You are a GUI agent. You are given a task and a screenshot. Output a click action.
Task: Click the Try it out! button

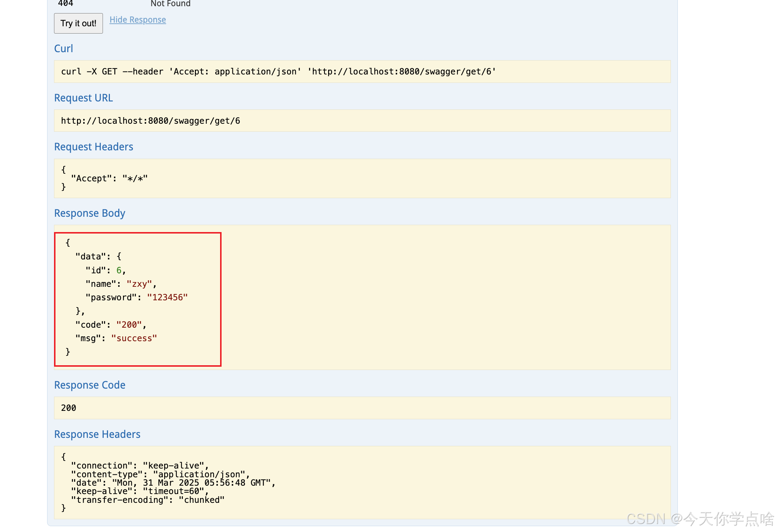pyautogui.click(x=78, y=23)
